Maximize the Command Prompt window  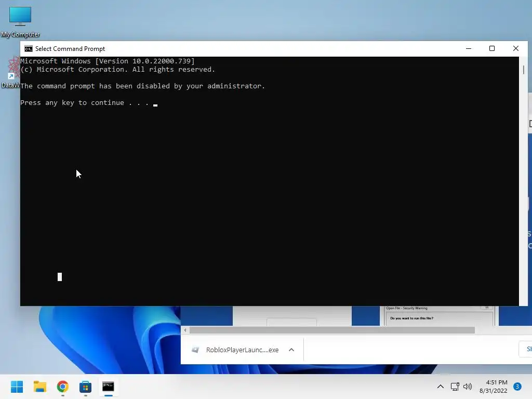click(x=492, y=48)
